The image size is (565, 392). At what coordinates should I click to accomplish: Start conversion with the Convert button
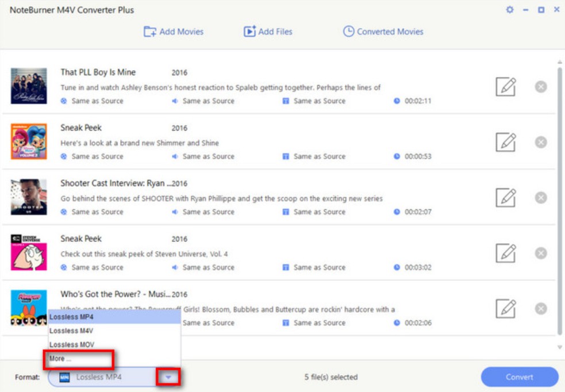click(519, 377)
